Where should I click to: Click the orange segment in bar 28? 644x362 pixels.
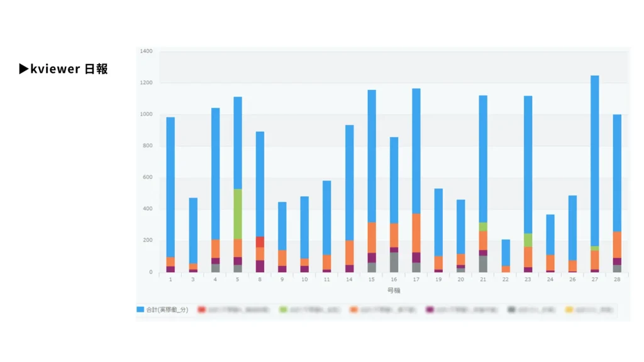617,244
